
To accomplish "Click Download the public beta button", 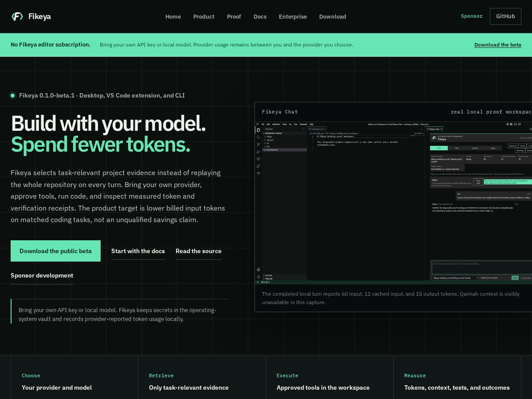I will (x=55, y=251).
